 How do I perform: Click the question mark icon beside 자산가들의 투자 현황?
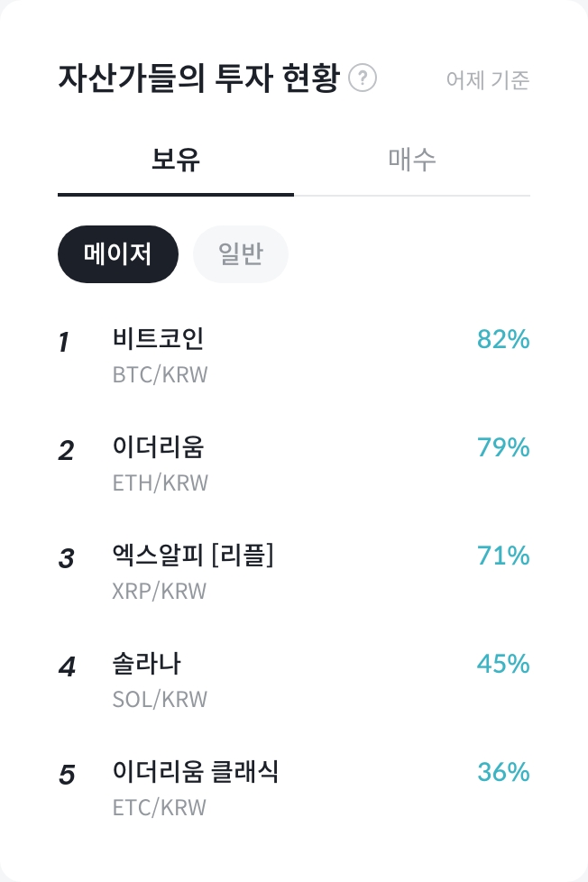pos(363,78)
